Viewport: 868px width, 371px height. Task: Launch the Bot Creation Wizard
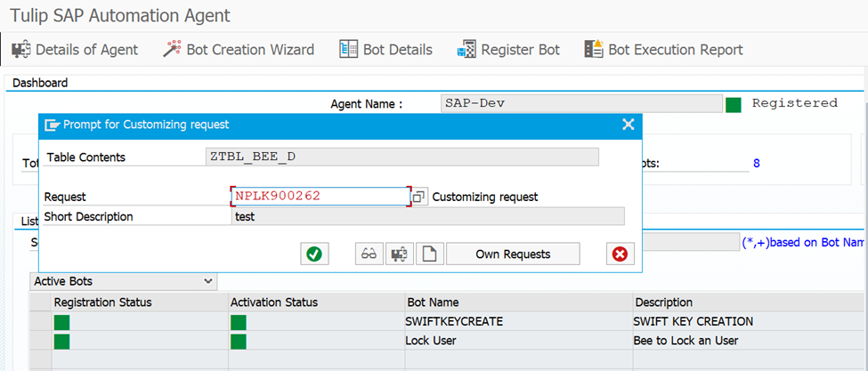tap(239, 50)
